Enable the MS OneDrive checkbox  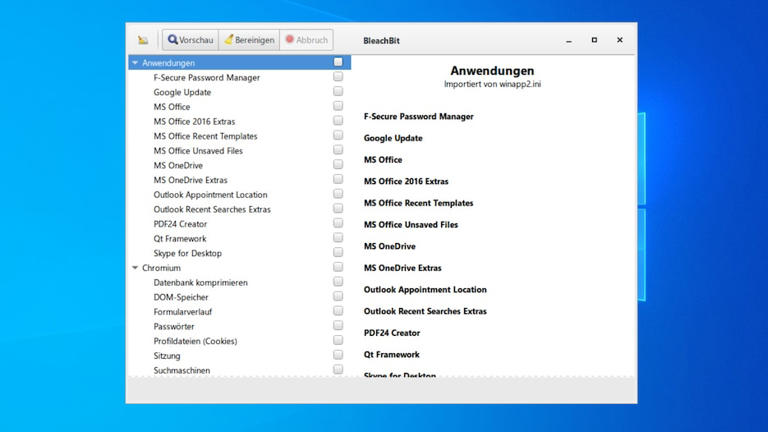[x=338, y=165]
